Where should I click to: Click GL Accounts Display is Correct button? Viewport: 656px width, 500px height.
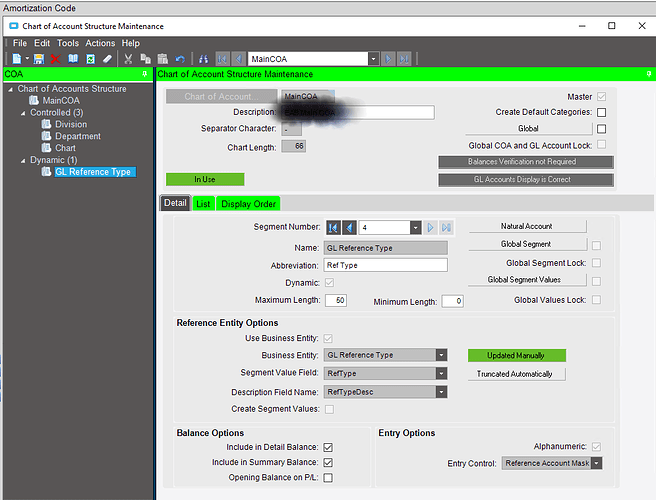(x=526, y=179)
